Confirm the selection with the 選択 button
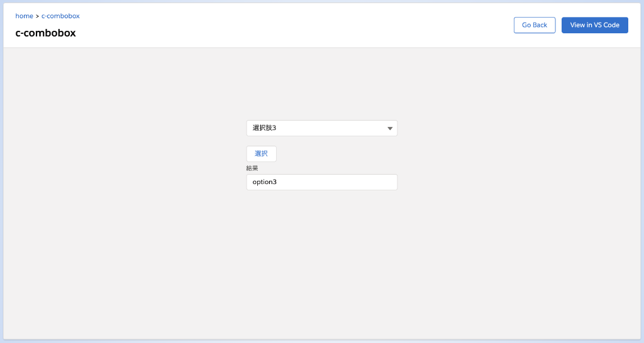The image size is (644, 343). [261, 154]
